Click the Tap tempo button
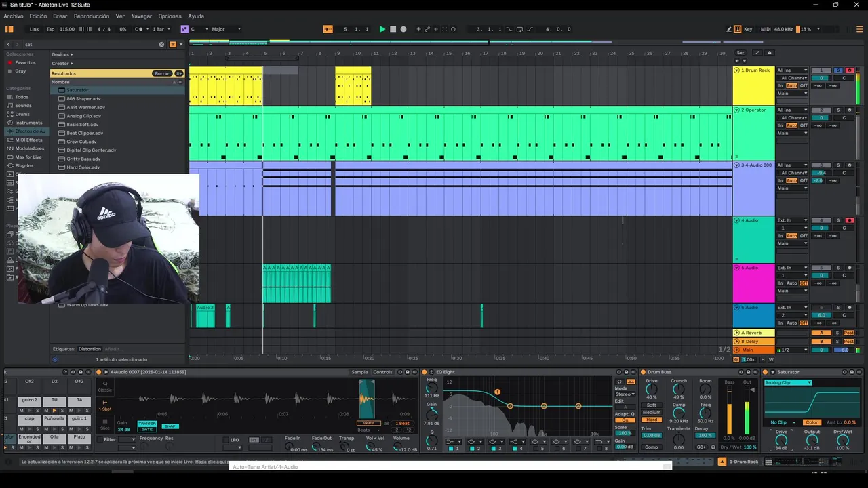 point(50,29)
